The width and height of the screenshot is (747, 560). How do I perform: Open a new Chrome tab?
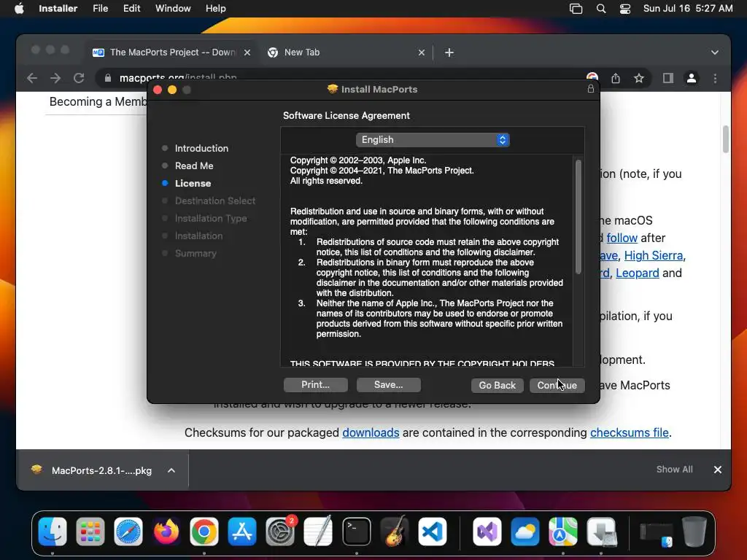pyautogui.click(x=449, y=52)
